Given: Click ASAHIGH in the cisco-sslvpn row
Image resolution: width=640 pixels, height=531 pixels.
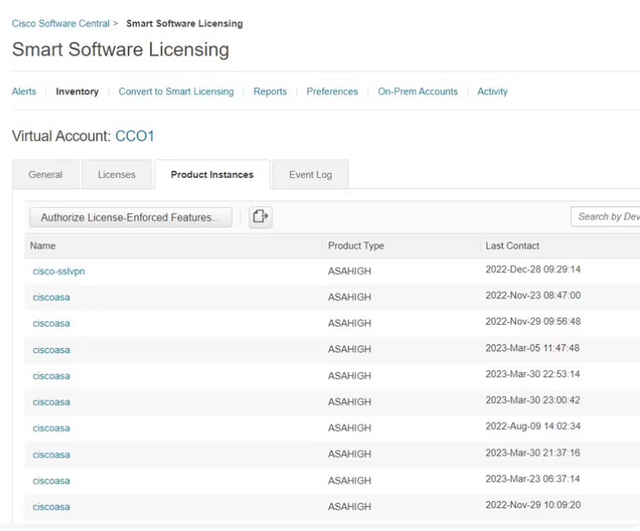Looking at the screenshot, I should tap(350, 271).
